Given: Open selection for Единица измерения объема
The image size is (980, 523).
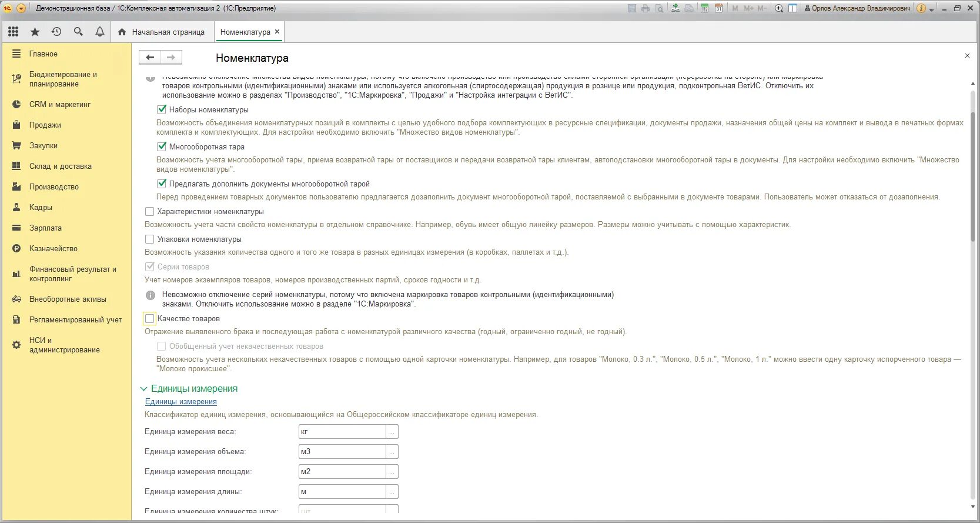Looking at the screenshot, I should tap(392, 452).
